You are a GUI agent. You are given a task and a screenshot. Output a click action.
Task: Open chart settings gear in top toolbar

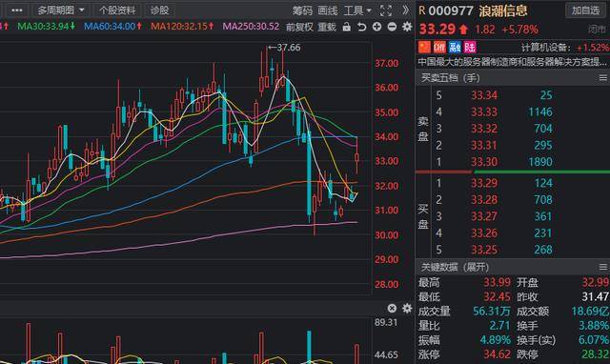tap(407, 27)
